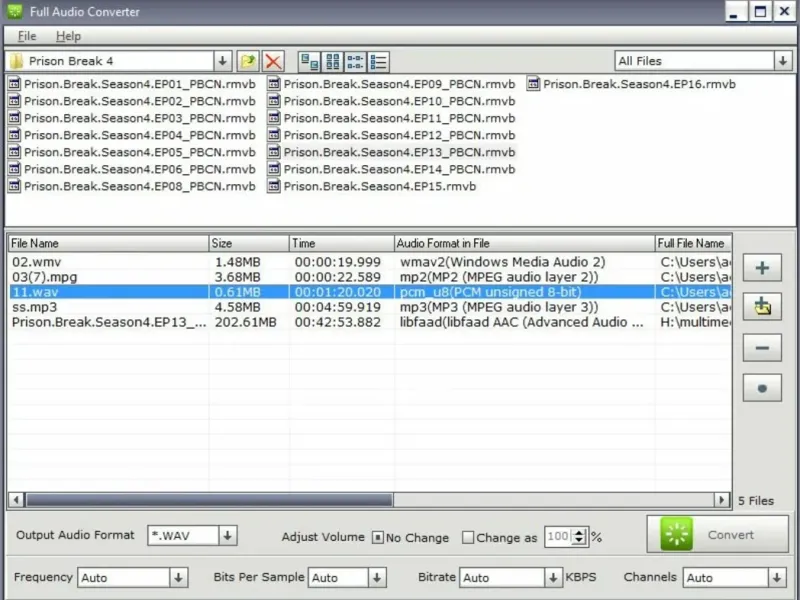Open the Frequency dropdown
The height and width of the screenshot is (600, 800).
click(x=179, y=578)
